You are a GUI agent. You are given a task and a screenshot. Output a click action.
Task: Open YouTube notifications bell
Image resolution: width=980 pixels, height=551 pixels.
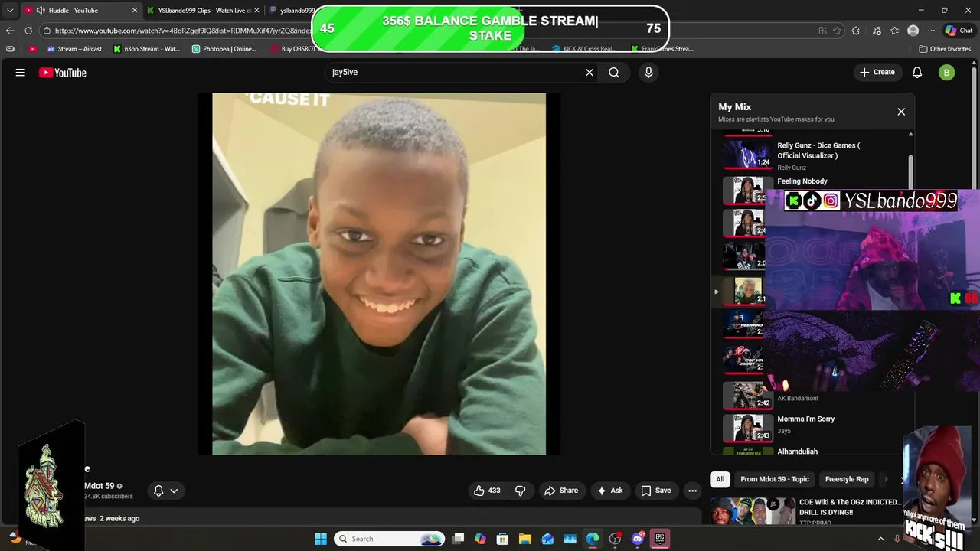(x=917, y=73)
